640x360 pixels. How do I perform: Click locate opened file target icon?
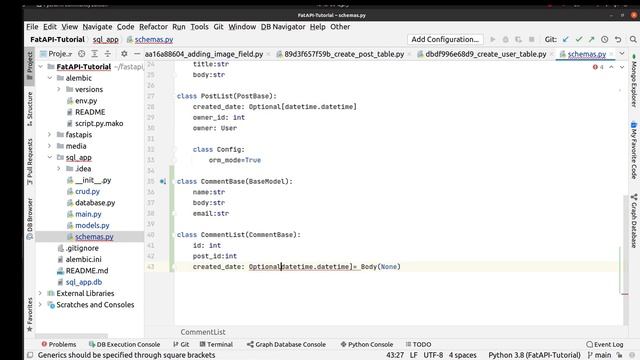tap(82, 54)
